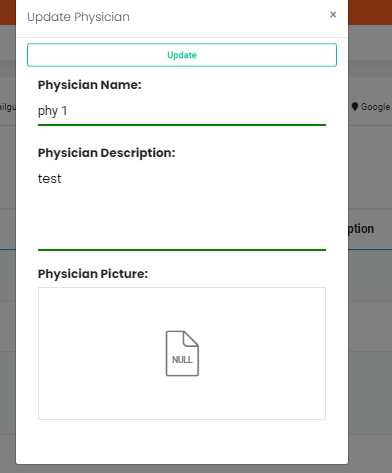Click the map pin icon beside Google

pyautogui.click(x=355, y=107)
